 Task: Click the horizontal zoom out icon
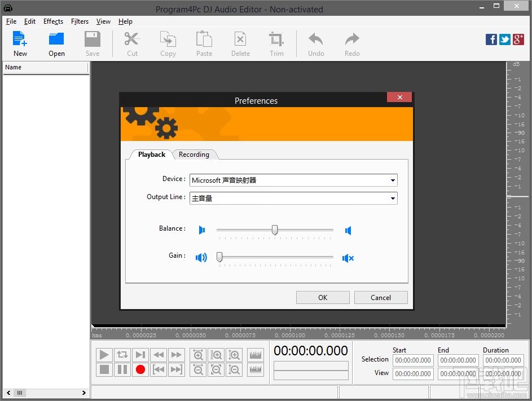pyautogui.click(x=198, y=369)
